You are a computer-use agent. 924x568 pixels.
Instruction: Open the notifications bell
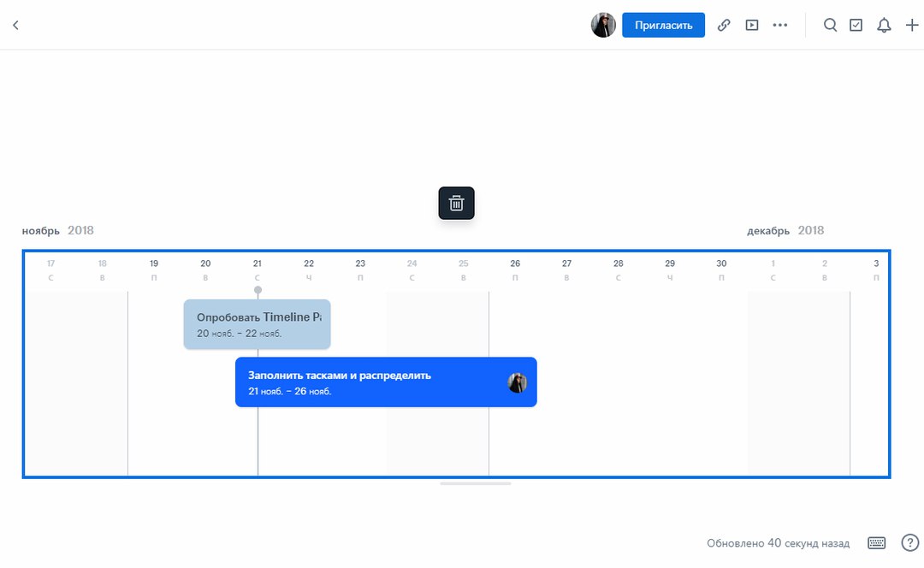884,25
